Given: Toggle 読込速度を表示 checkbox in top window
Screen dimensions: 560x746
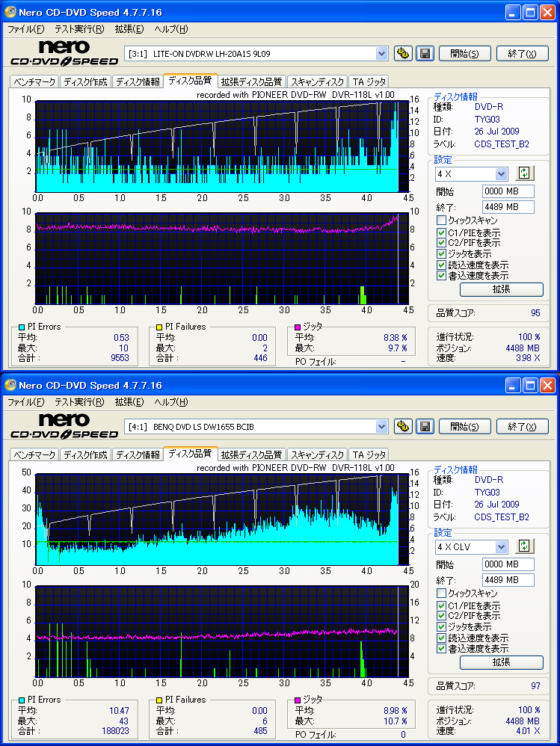Looking at the screenshot, I should point(441,265).
